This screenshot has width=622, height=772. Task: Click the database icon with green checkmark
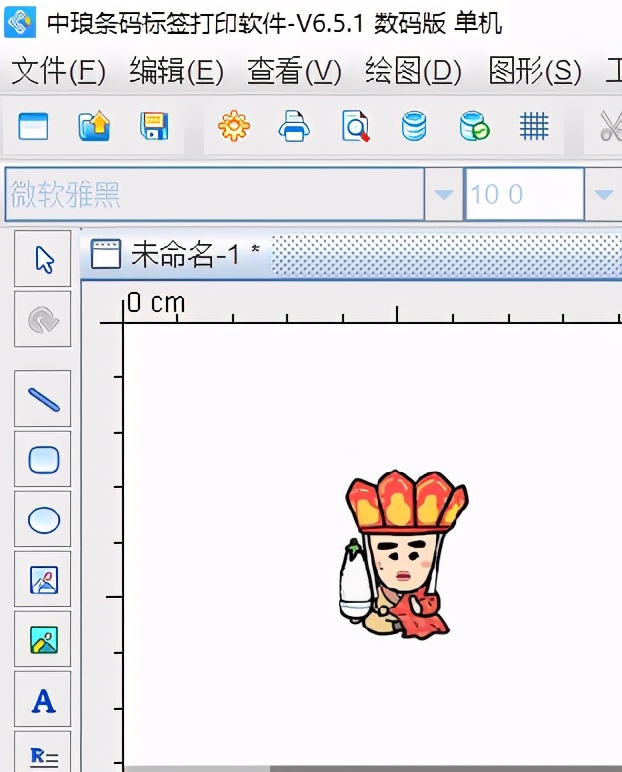click(x=474, y=126)
